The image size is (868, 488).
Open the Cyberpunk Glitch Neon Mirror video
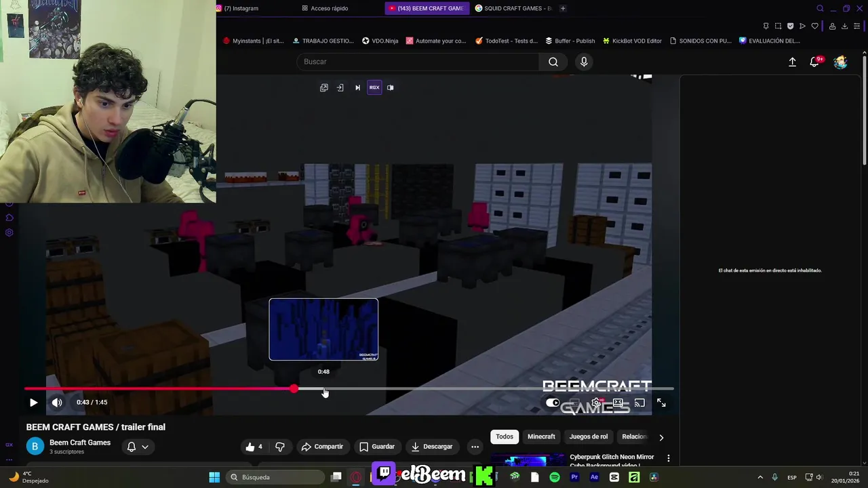612,460
